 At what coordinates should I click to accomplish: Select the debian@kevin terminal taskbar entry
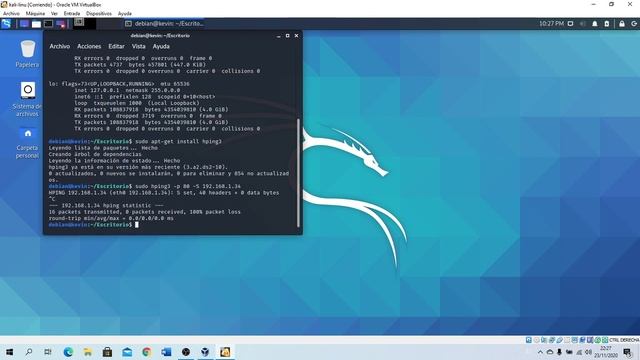164,24
